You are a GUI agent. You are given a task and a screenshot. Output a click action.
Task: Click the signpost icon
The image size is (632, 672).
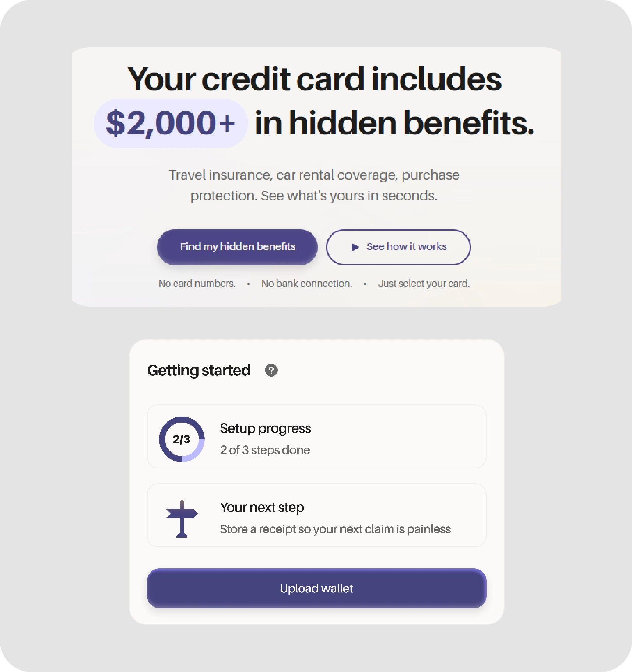tap(182, 518)
